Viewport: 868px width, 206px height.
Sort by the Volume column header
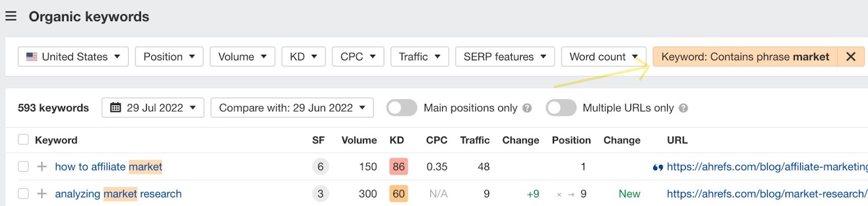point(359,140)
